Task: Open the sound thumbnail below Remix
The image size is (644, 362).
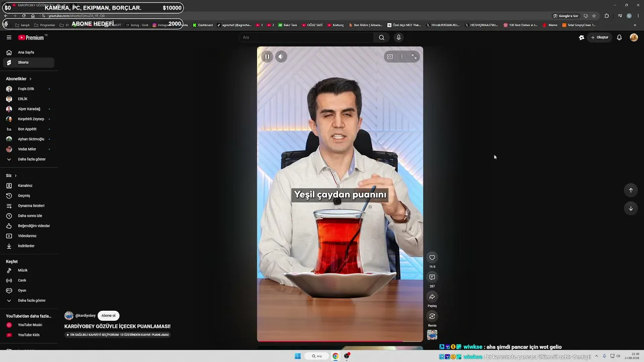Action: click(x=432, y=335)
